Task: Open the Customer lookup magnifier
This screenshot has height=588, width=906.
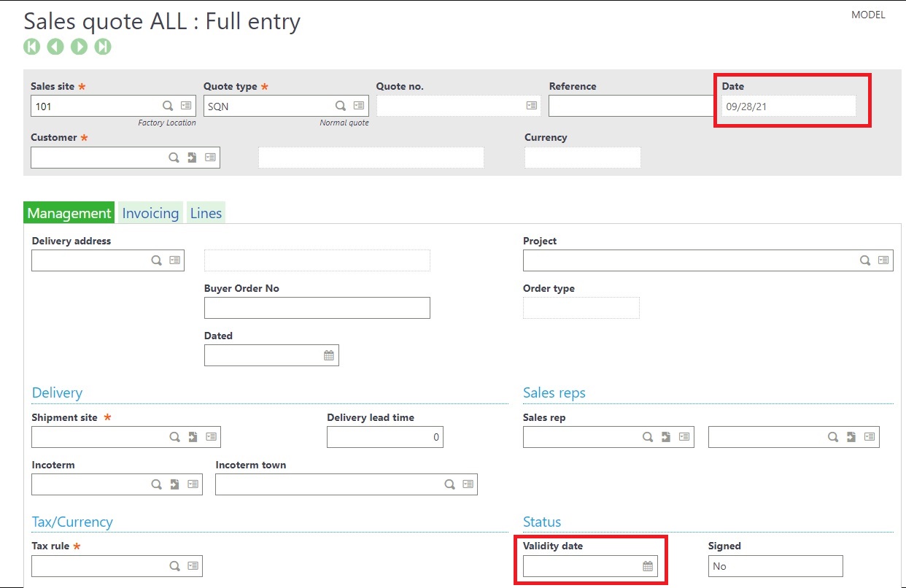Action: click(174, 157)
